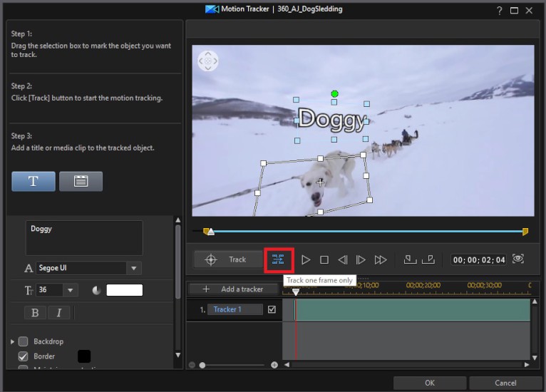Open the Segoe UI font dropdown
This screenshot has height=392, width=546.
click(134, 268)
